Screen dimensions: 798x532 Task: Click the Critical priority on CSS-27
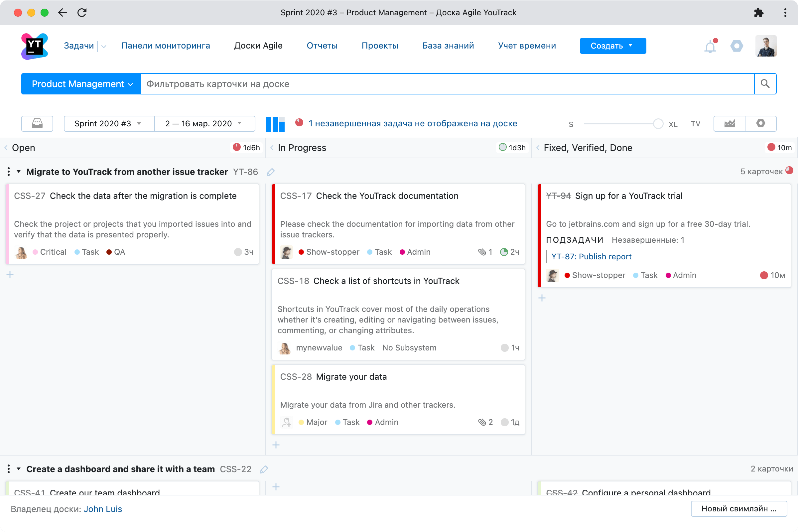50,252
